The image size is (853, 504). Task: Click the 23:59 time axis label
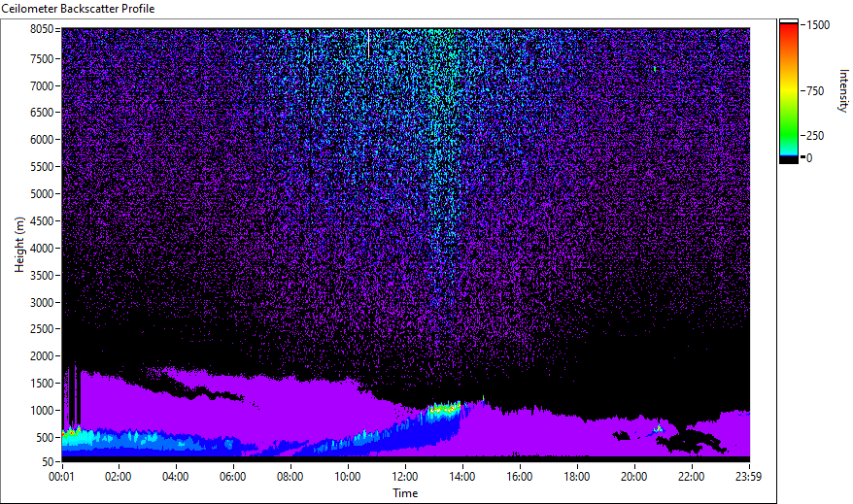coord(748,477)
